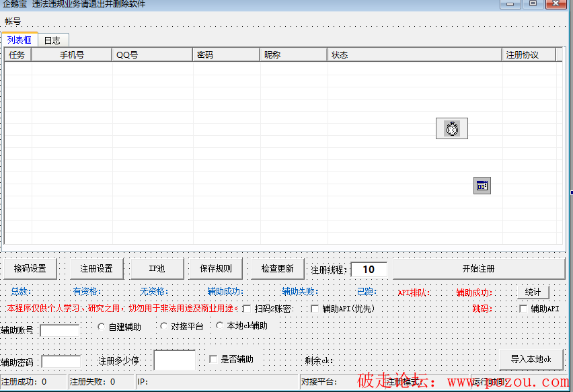The width and height of the screenshot is (573, 392).
Task: Check the 是否辅助 option
Action: coord(214,359)
